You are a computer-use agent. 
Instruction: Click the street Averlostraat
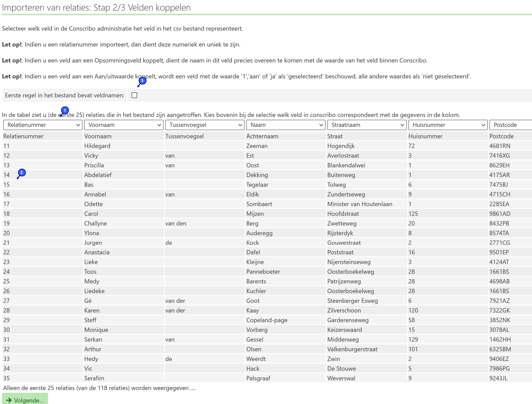click(x=343, y=156)
